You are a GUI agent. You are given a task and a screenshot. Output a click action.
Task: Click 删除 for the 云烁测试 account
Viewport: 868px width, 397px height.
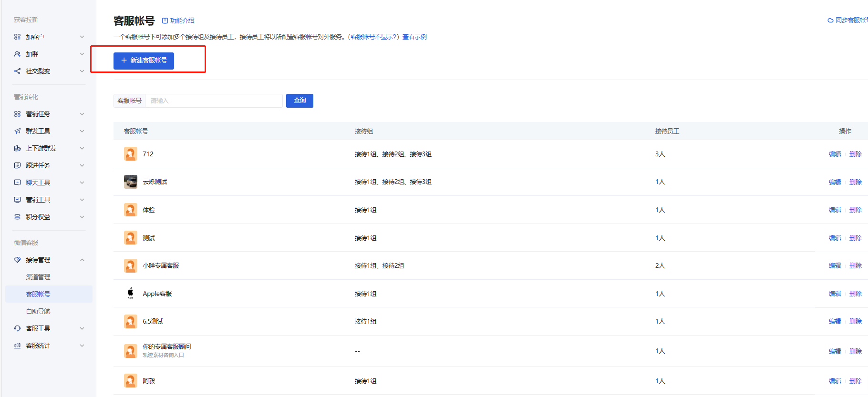[x=856, y=182]
